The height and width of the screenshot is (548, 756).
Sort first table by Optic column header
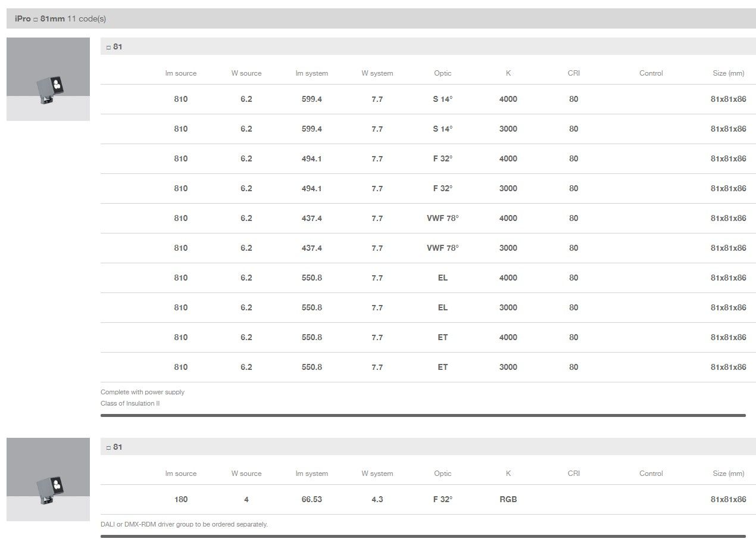click(x=442, y=73)
